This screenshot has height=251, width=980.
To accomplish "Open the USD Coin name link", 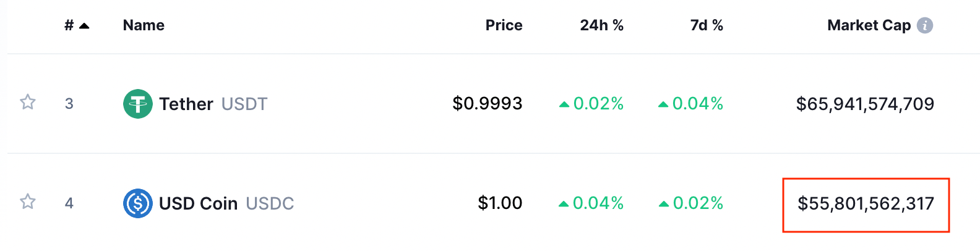I will tap(199, 203).
